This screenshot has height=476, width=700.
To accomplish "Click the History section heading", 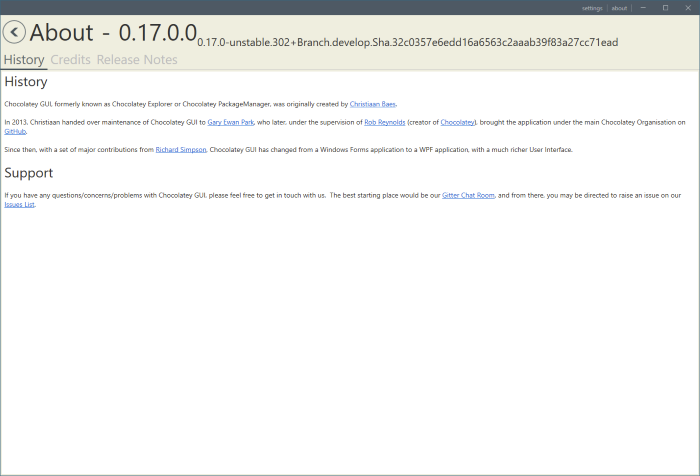I will 26,82.
